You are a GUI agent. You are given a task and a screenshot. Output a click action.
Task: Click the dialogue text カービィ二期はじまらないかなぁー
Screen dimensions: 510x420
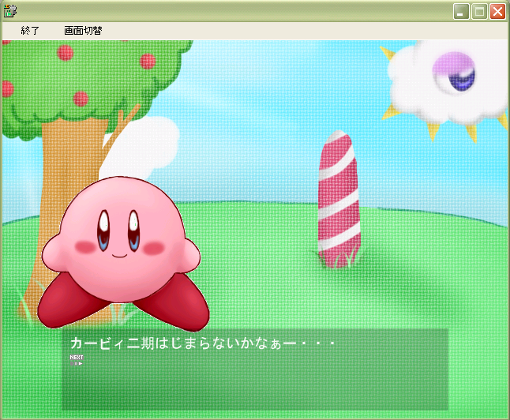183,343
